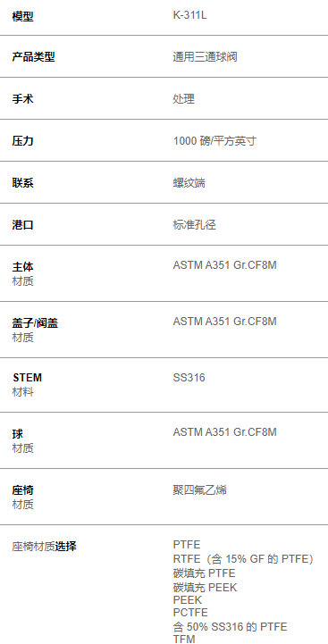Click the 手术 row heading
328x644 pixels.
(22, 99)
